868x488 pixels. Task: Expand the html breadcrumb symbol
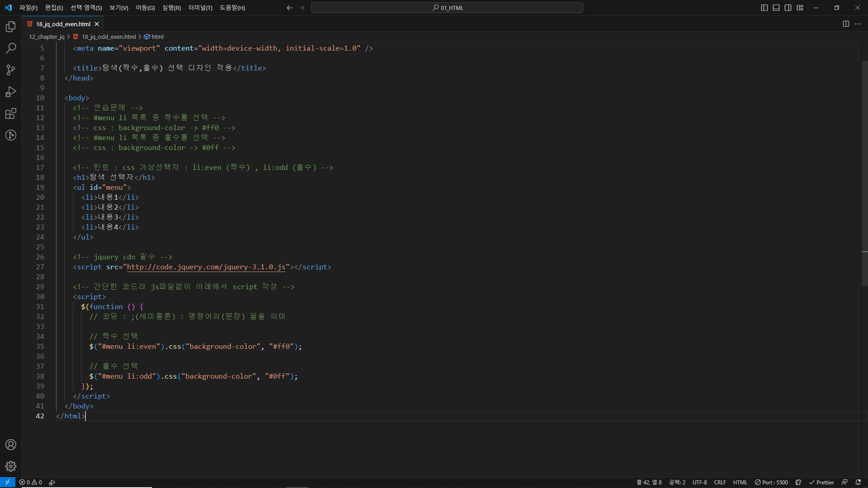pos(157,37)
